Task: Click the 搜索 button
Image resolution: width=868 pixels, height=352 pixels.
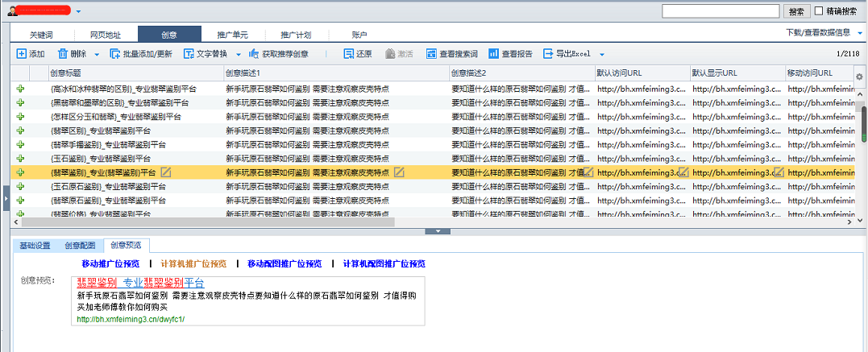Action: 796,11
